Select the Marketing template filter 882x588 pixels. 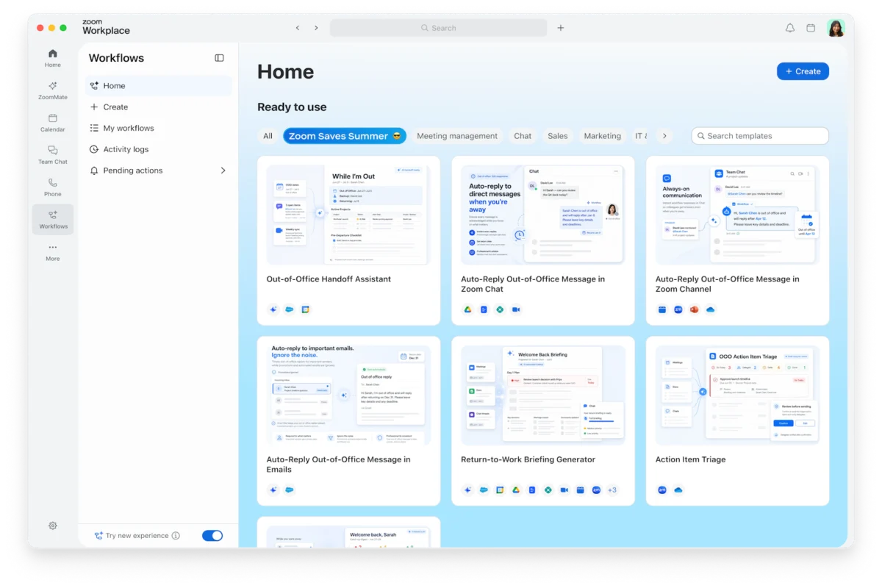(603, 136)
